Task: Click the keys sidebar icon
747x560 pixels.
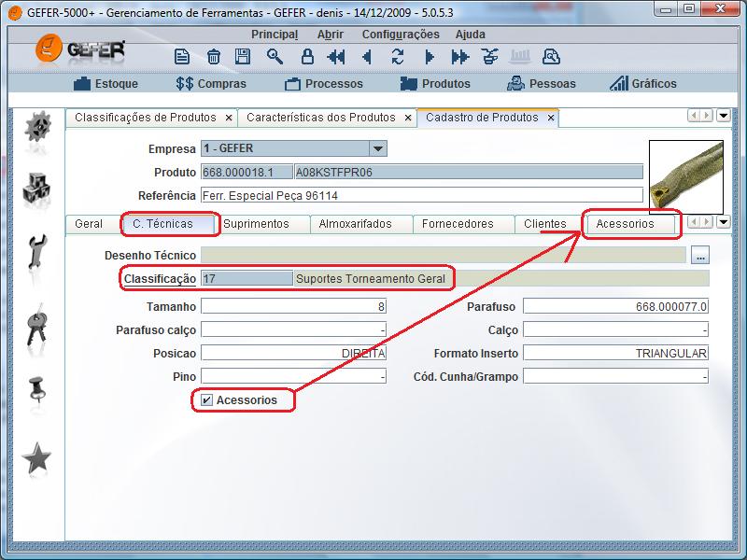Action: [x=36, y=325]
